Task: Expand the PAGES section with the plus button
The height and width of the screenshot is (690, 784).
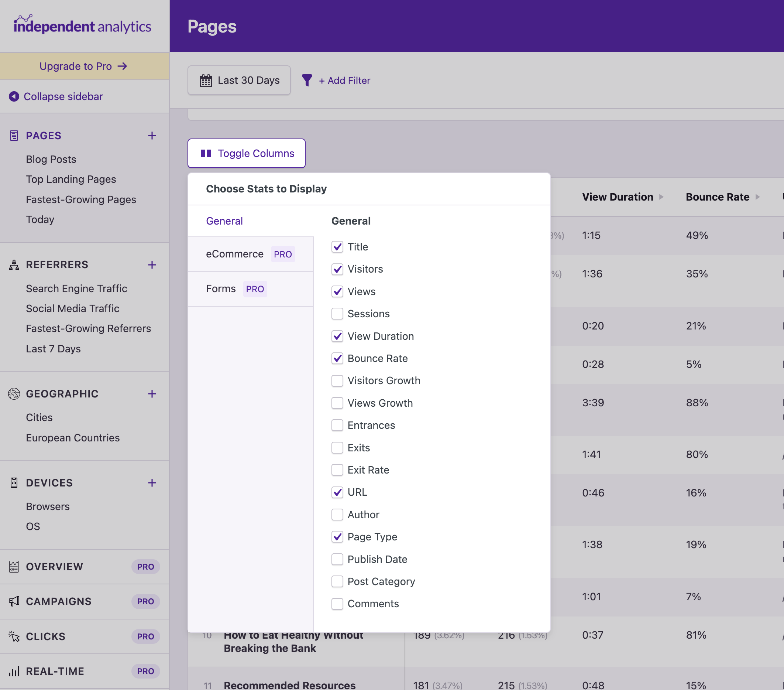Action: [152, 136]
